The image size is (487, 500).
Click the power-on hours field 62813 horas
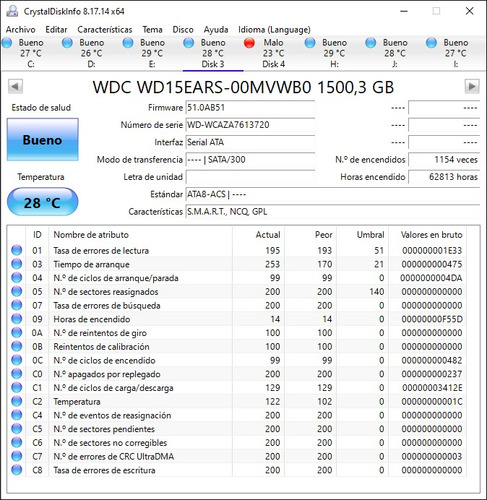444,177
